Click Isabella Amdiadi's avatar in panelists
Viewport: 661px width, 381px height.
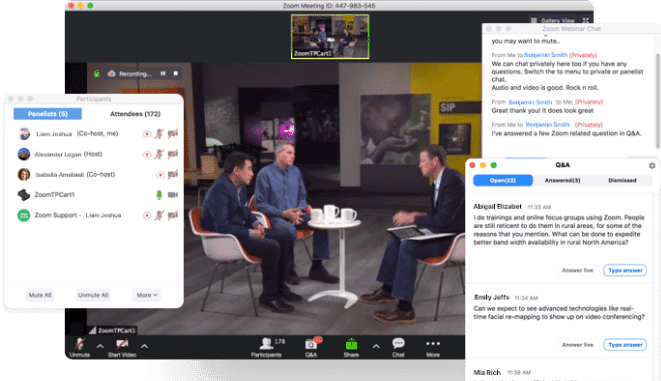pyautogui.click(x=24, y=174)
